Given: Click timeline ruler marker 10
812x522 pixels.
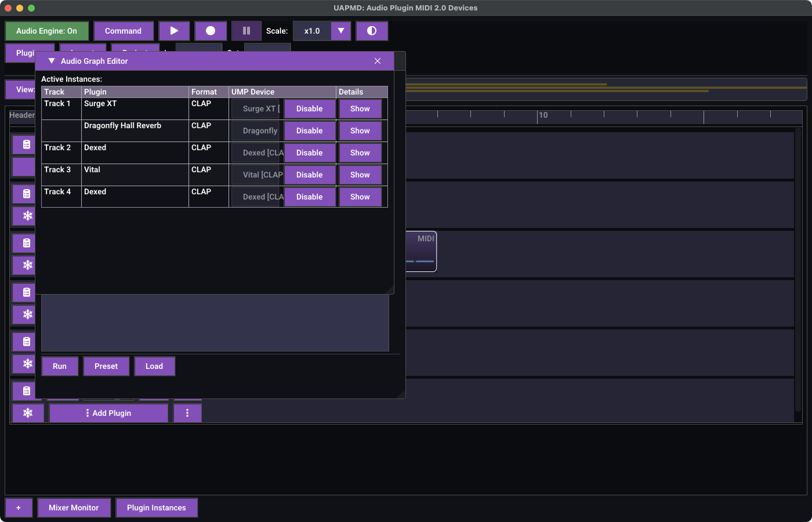Looking at the screenshot, I should click(x=543, y=115).
